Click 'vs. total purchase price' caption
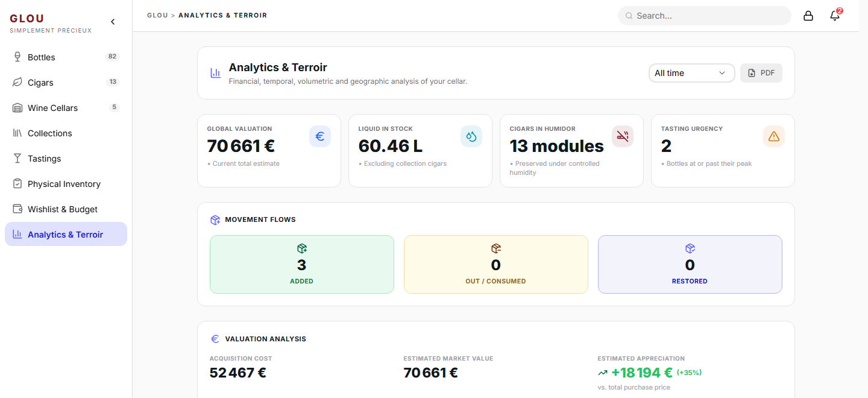The width and height of the screenshot is (868, 398). (x=634, y=387)
